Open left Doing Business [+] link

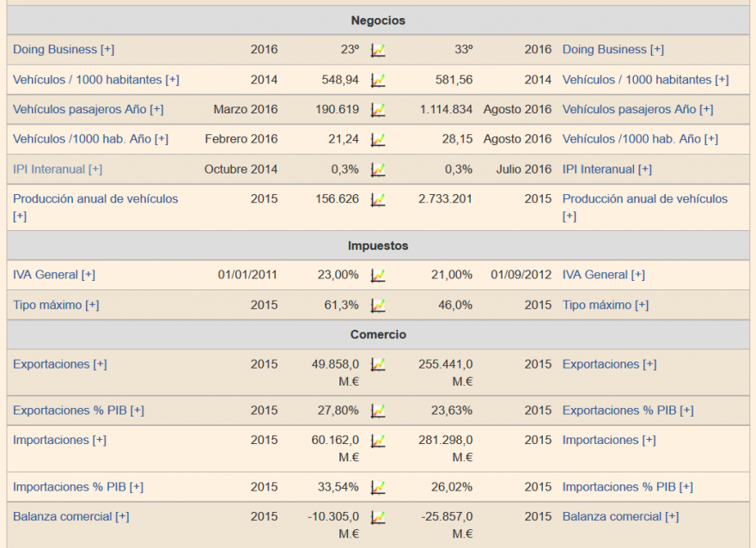tap(64, 50)
